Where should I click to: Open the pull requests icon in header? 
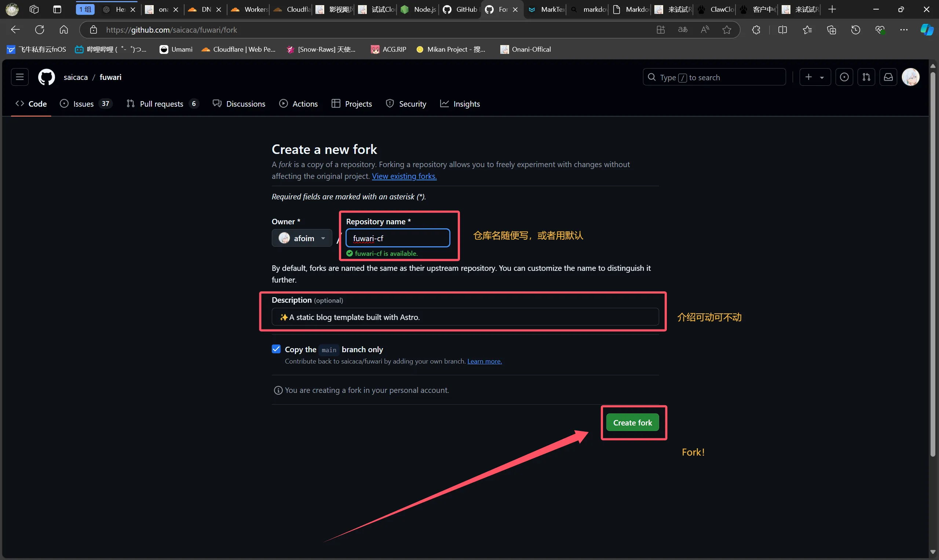tap(866, 77)
